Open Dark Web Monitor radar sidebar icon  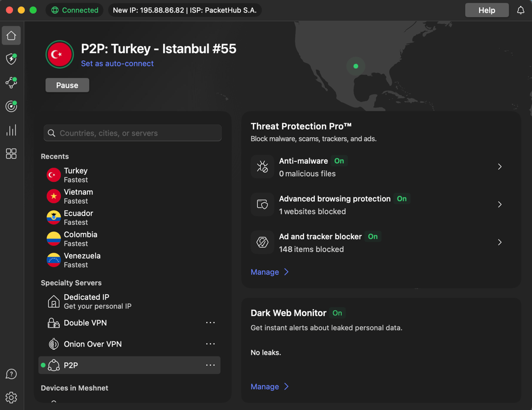[x=11, y=106]
